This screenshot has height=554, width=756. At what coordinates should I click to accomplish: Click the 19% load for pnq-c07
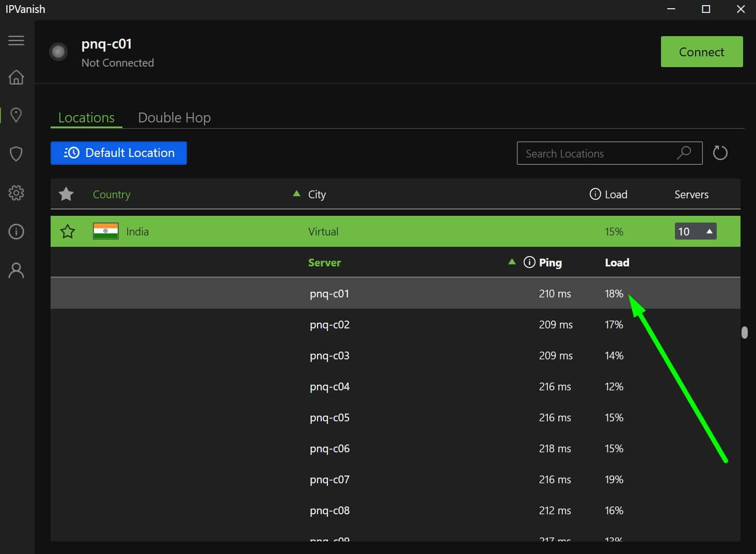614,480
